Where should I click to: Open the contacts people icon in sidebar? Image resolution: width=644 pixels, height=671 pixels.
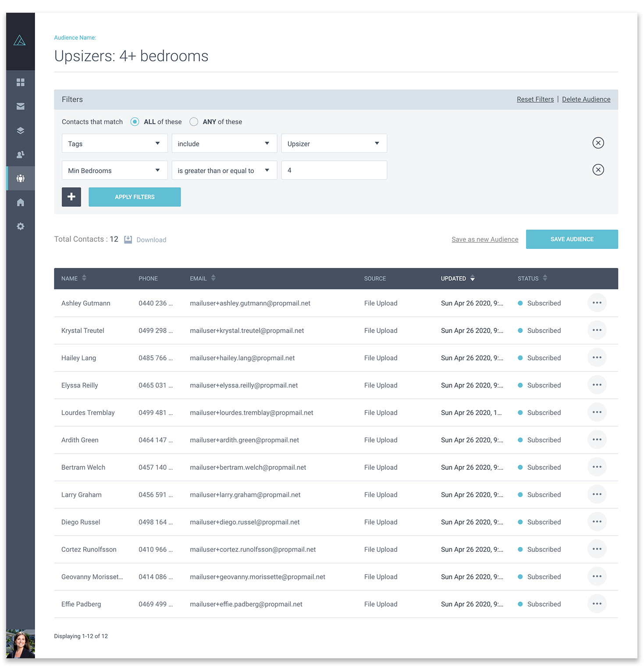coord(21,155)
